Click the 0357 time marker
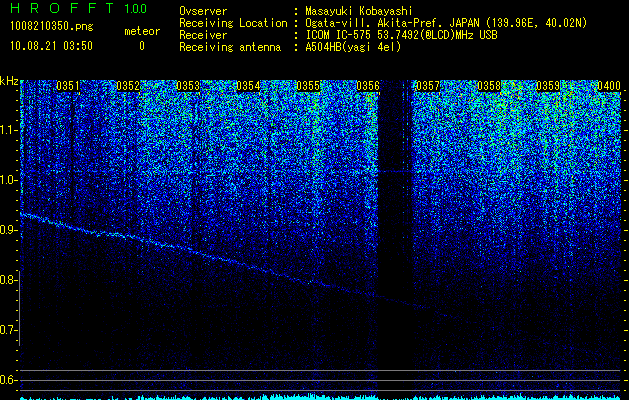Image resolution: width=629 pixels, height=400 pixels. (428, 86)
